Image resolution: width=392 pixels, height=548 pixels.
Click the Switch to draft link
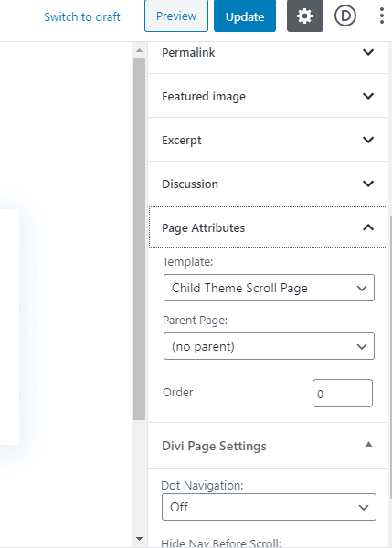pos(82,16)
